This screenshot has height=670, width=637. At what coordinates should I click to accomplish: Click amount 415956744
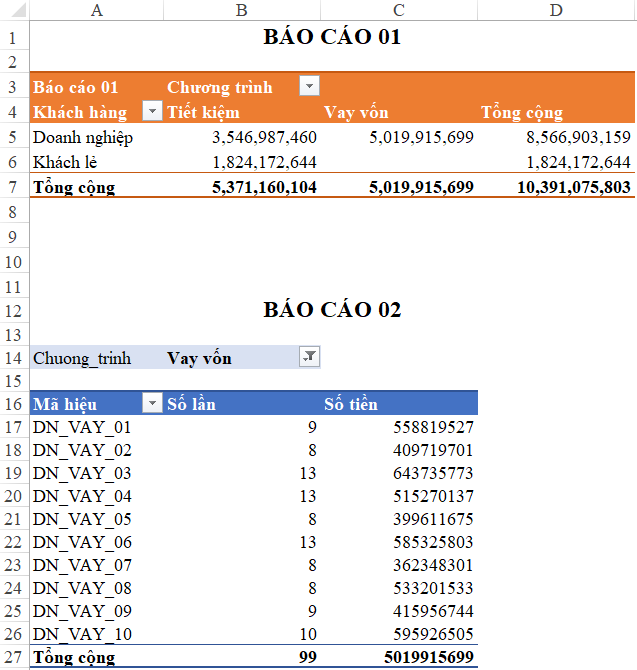pyautogui.click(x=433, y=611)
